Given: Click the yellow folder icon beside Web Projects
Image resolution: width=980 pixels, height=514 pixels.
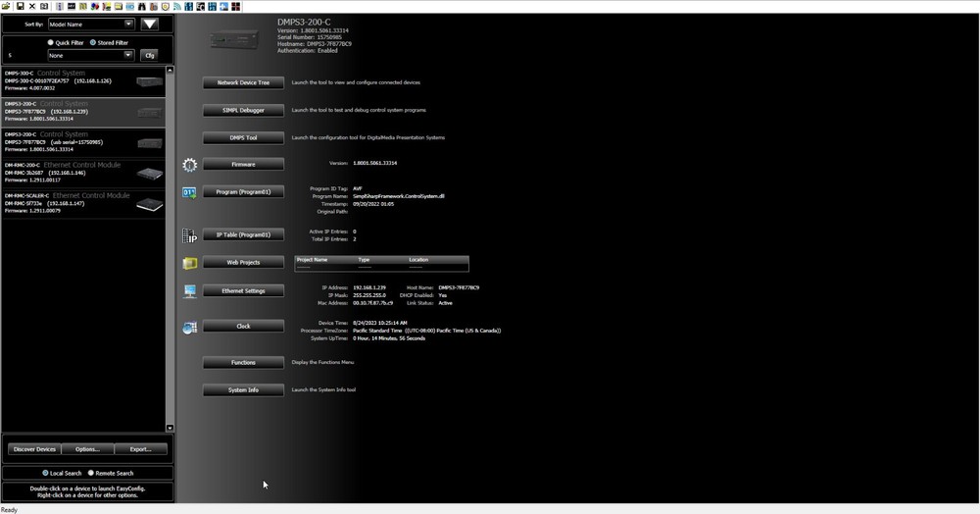Looking at the screenshot, I should [x=189, y=263].
